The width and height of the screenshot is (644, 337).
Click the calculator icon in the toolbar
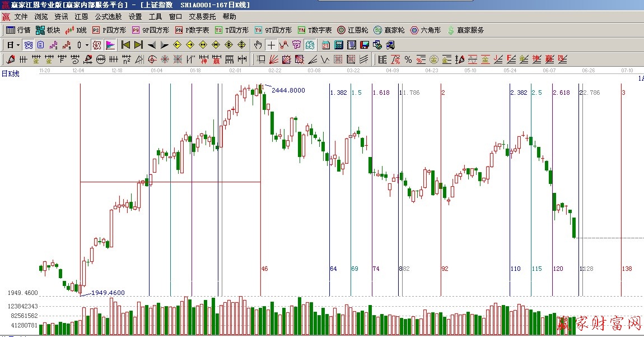click(338, 45)
